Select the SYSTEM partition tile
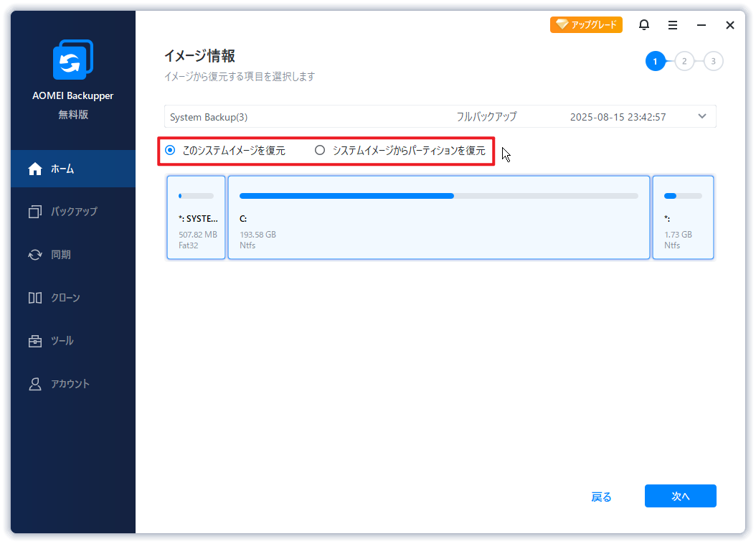 tap(196, 217)
